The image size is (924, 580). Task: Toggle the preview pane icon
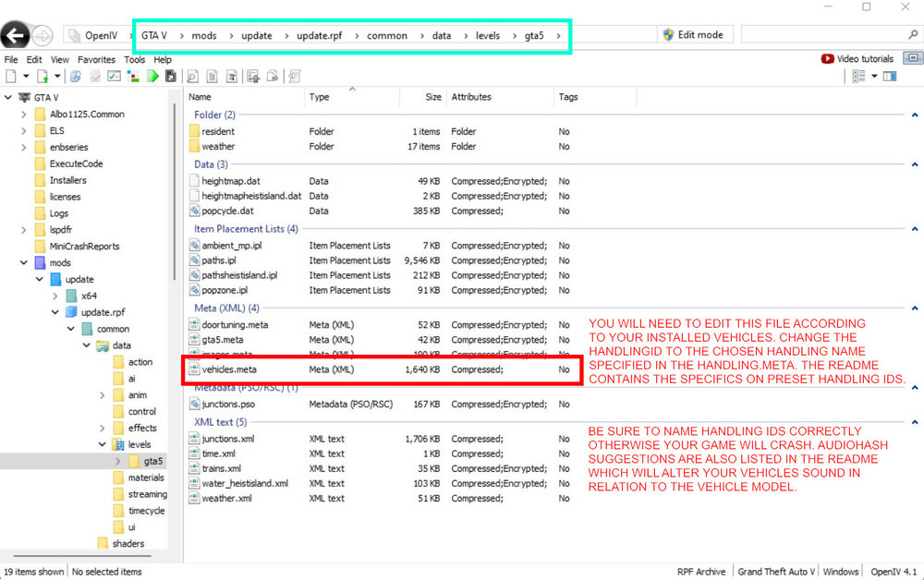point(890,76)
